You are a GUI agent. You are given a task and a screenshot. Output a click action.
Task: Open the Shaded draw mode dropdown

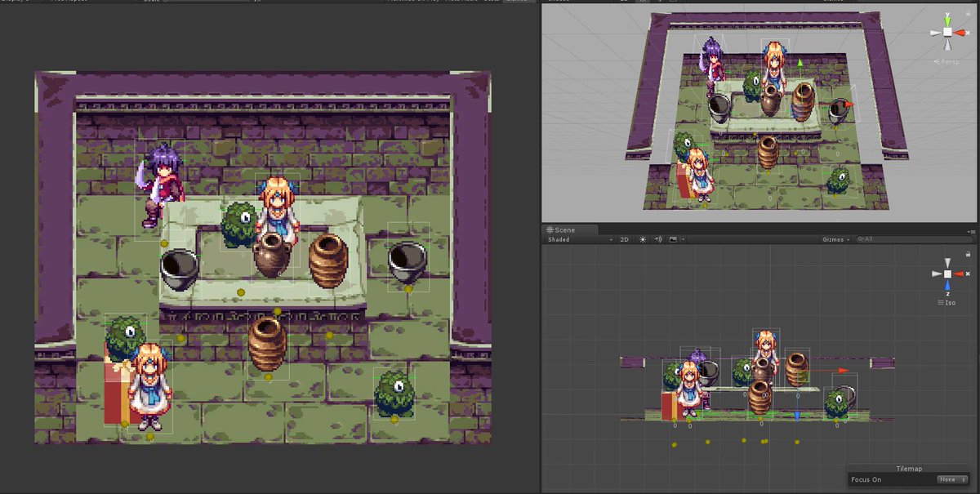(580, 240)
